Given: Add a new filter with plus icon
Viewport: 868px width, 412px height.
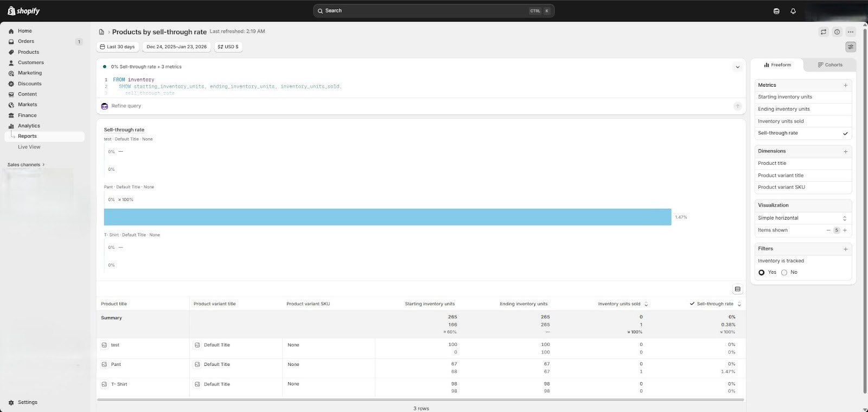Looking at the screenshot, I should click(845, 249).
